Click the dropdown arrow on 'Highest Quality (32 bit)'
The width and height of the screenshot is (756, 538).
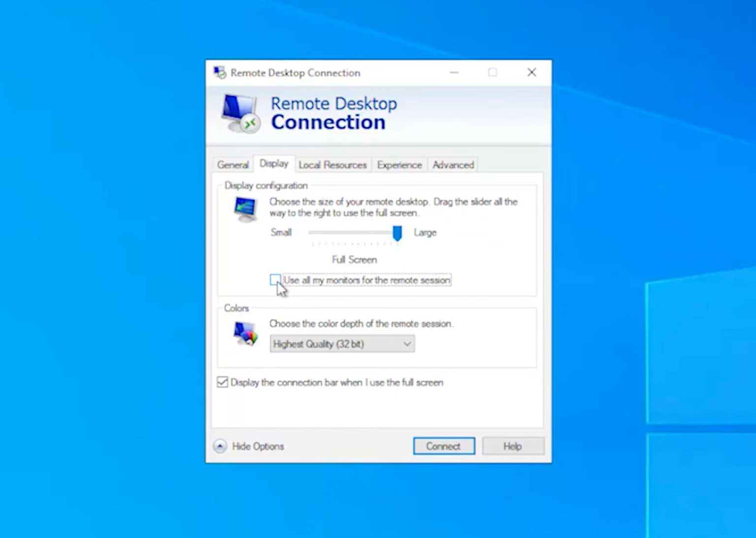click(x=407, y=344)
